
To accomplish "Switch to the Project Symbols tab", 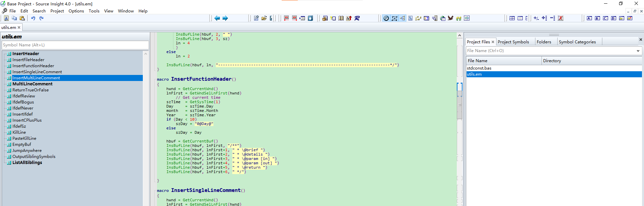I will (x=513, y=42).
